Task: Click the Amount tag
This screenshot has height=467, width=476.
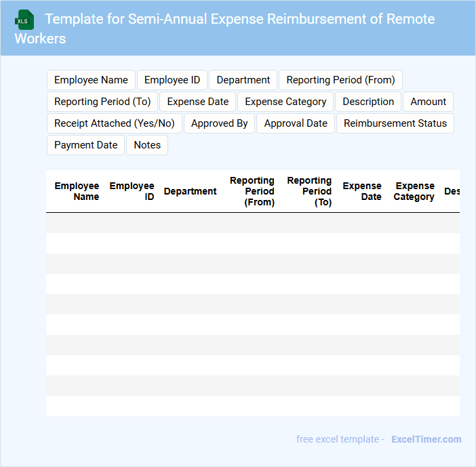Action: (428, 102)
